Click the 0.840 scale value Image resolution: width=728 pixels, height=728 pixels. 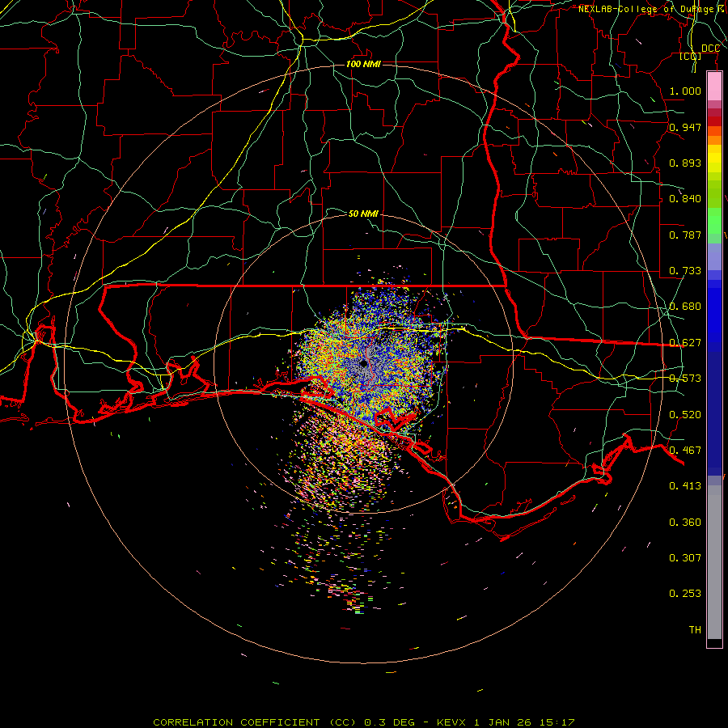[685, 198]
